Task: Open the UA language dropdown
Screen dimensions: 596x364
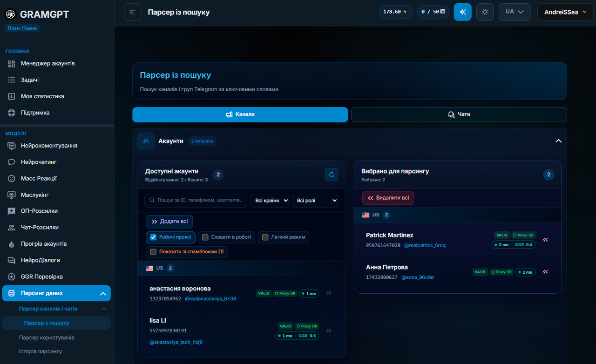Action: tap(515, 12)
